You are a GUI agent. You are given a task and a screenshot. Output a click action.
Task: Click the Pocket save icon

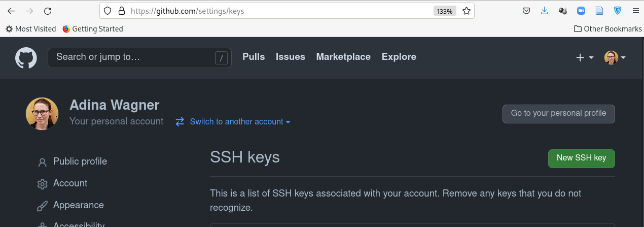pyautogui.click(x=526, y=11)
